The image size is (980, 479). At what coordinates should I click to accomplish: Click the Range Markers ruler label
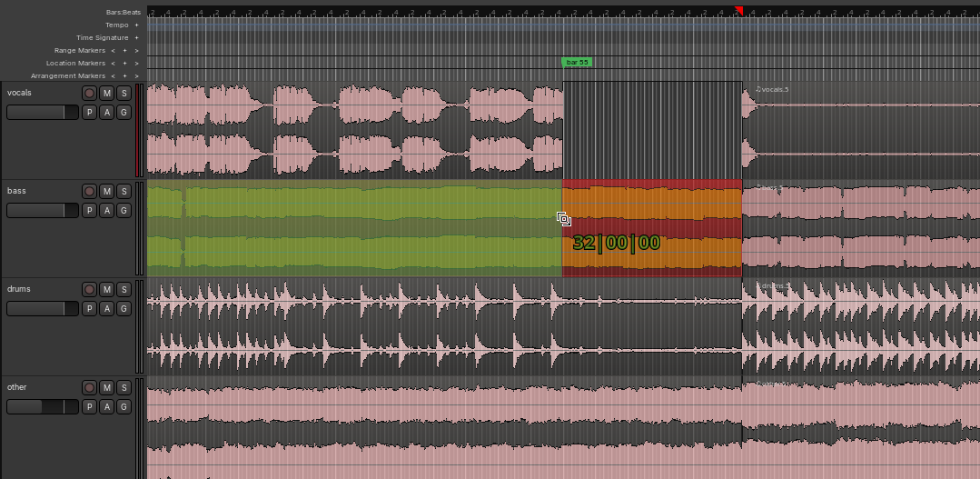(x=80, y=51)
